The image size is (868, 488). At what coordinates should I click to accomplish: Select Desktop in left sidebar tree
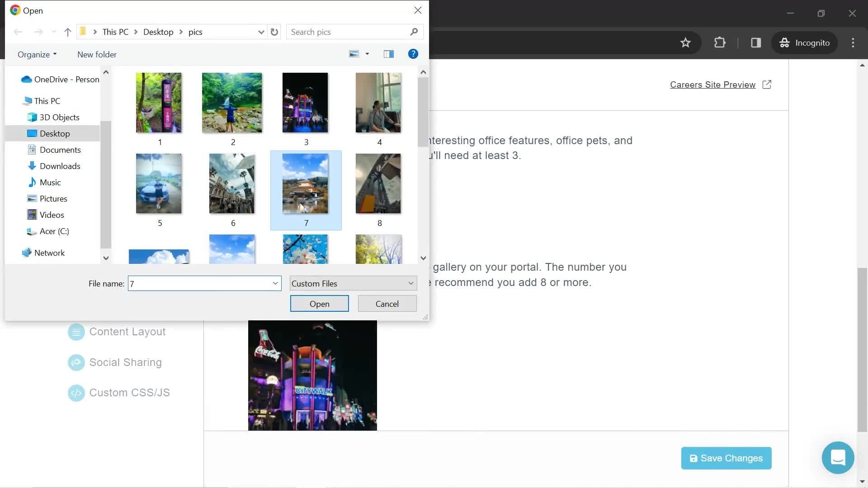click(54, 133)
